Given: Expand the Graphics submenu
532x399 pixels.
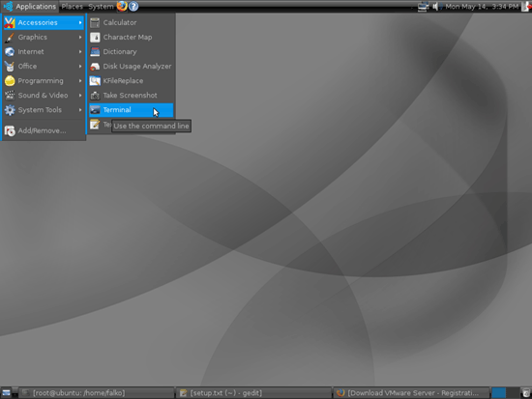Looking at the screenshot, I should [x=44, y=38].
